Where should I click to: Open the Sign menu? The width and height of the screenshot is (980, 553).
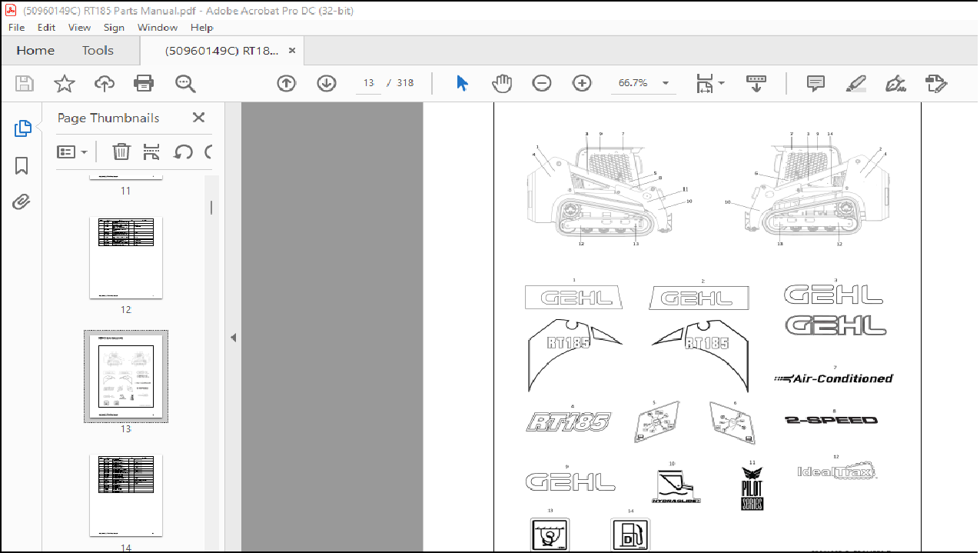114,27
